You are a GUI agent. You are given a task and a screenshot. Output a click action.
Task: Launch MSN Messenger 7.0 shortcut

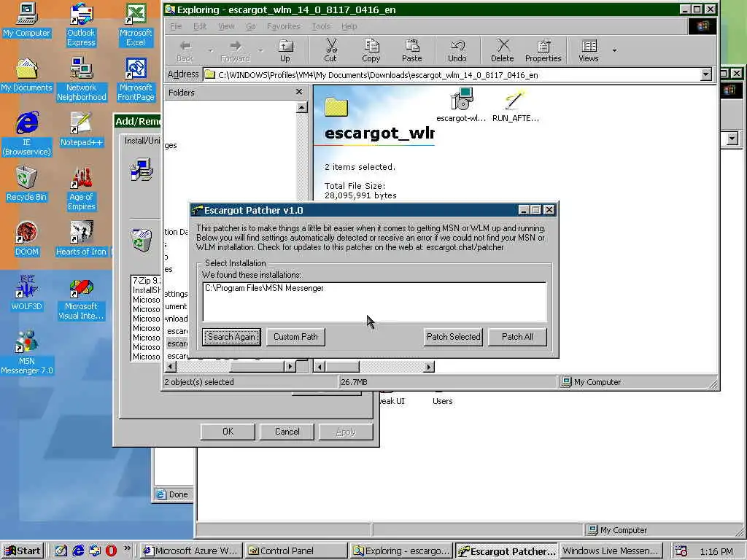coord(27,352)
